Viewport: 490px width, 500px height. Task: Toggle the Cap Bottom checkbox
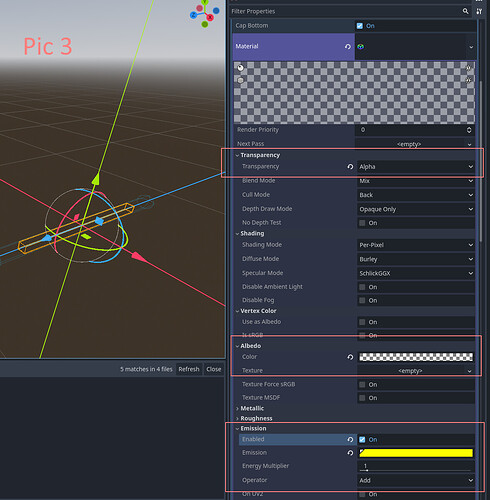[360, 26]
